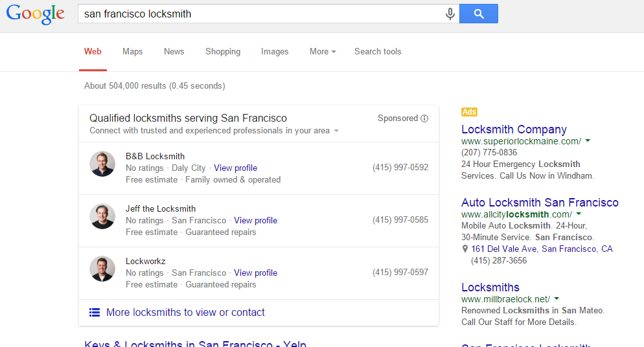Click B&B Locksmith profile photo
This screenshot has width=644, height=347.
click(102, 164)
